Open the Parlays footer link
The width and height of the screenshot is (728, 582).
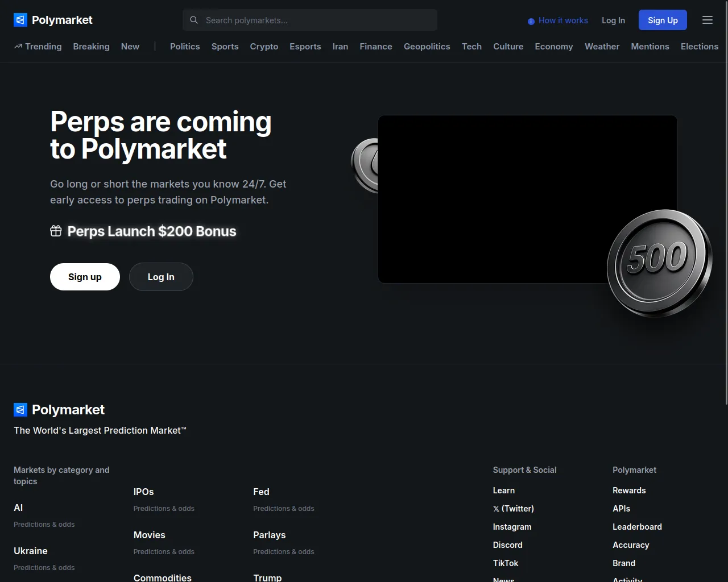270,535
